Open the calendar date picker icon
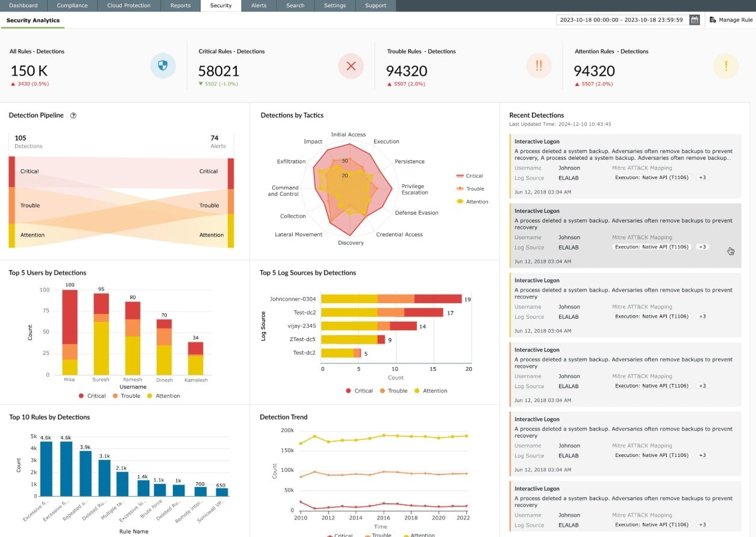The width and height of the screenshot is (756, 537). pyautogui.click(x=695, y=20)
